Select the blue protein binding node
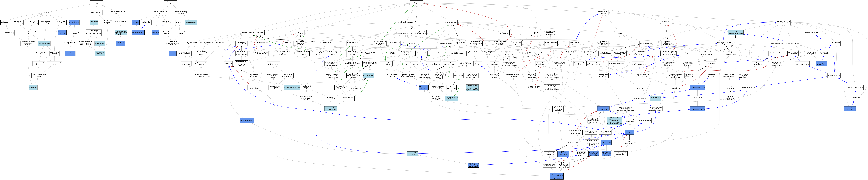This screenshot has width=868, height=180. coord(74,22)
